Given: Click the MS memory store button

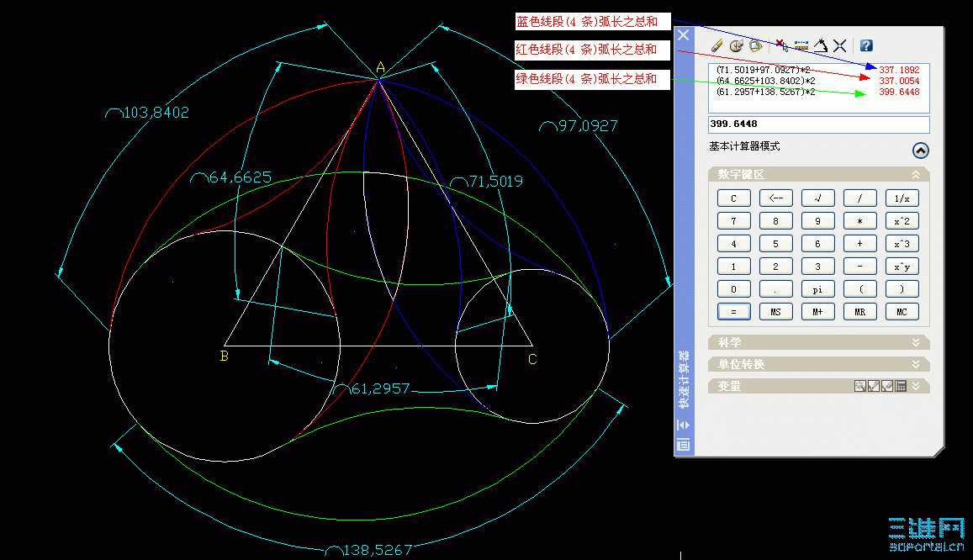Looking at the screenshot, I should click(x=775, y=312).
